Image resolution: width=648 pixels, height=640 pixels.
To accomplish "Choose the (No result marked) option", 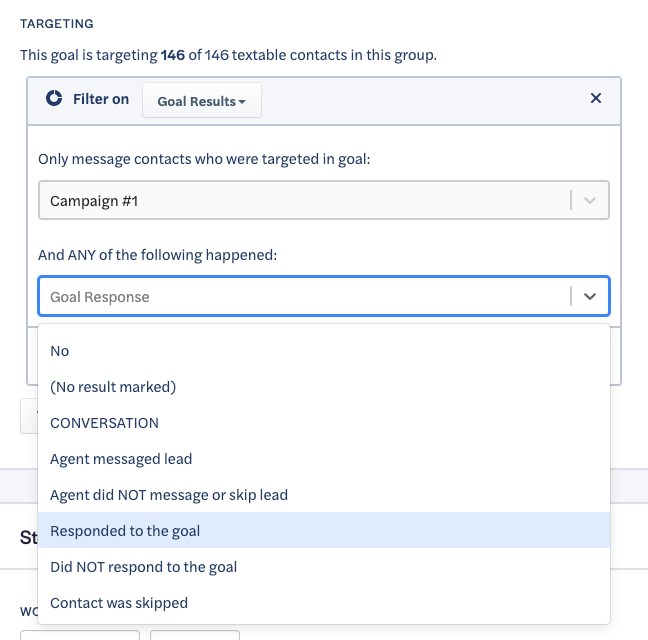I will (113, 387).
